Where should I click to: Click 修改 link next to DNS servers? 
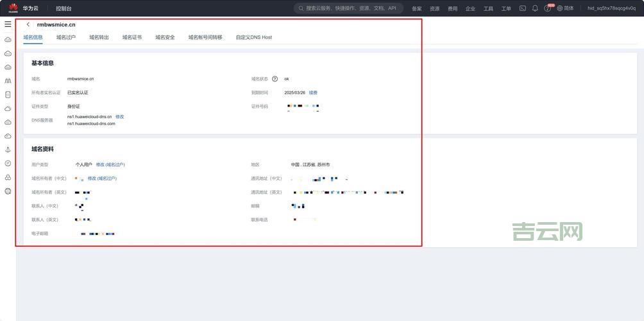[119, 117]
